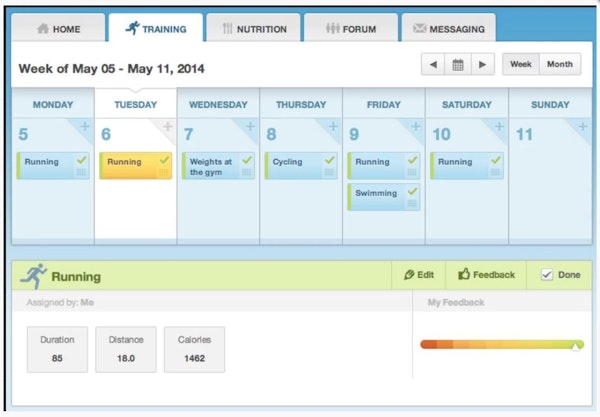Click the My Feedback rating slider
The image size is (600, 417).
point(501,344)
